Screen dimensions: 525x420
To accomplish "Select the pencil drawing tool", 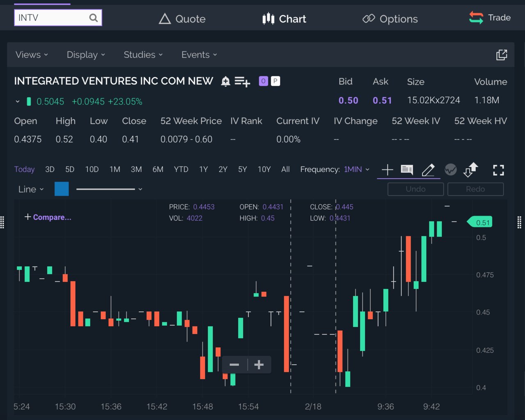I will 428,169.
